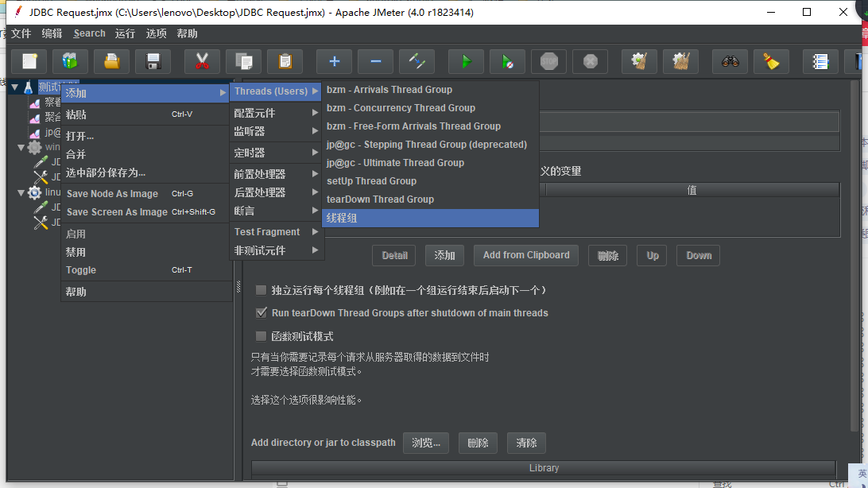Viewport: 868px width, 488px height.
Task: Click the 值 column header
Action: click(x=692, y=190)
